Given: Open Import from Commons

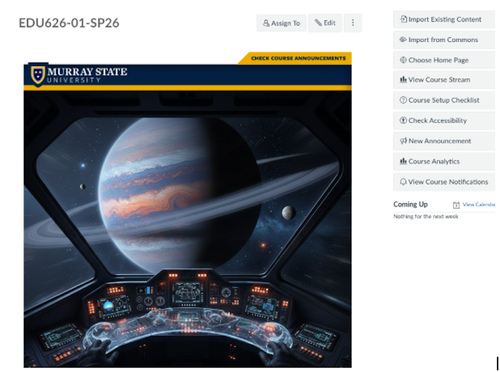Looking at the screenshot, I should 444,40.
